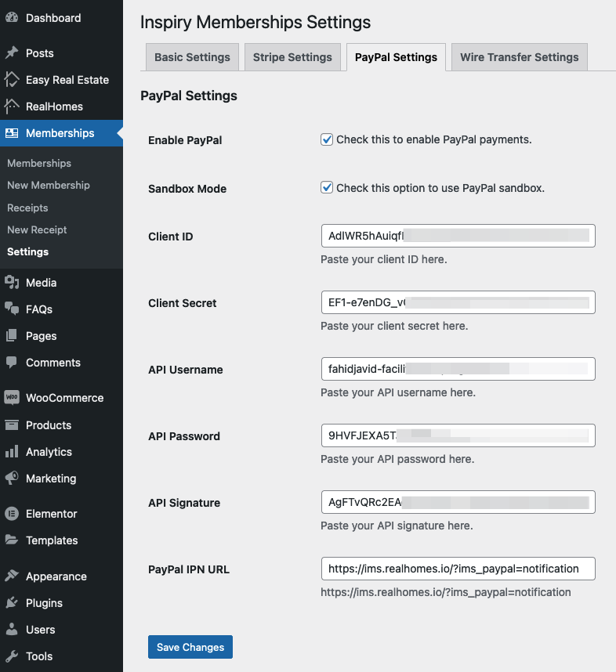Open Dashboard in sidebar
616x672 pixels.
[53, 18]
